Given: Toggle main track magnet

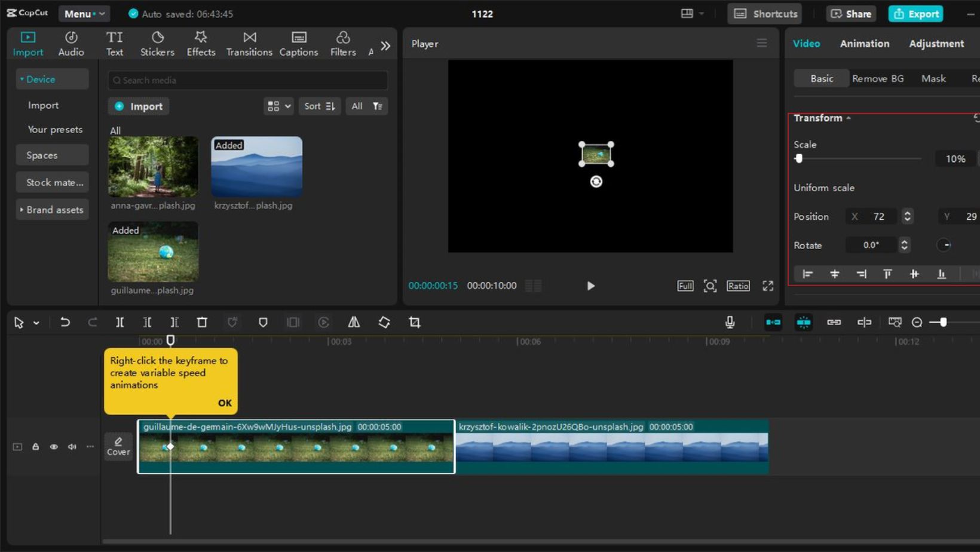Looking at the screenshot, I should point(773,323).
